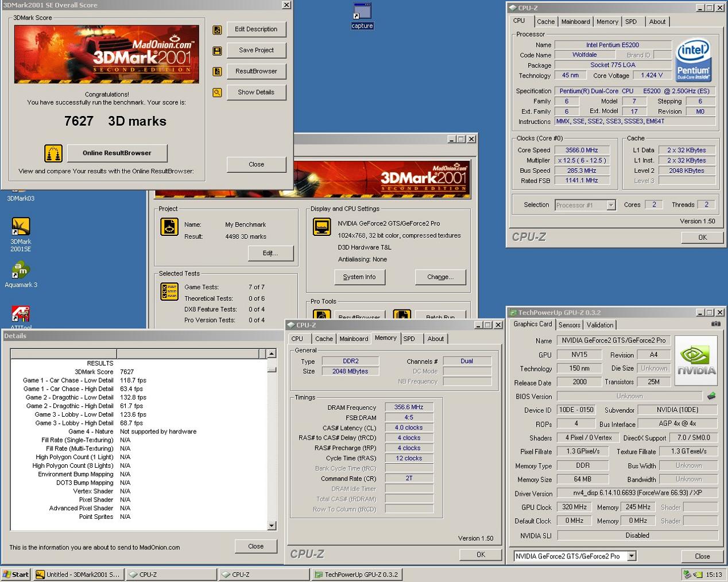Click the BIOS save icon in GPU-Z
The height and width of the screenshot is (582, 728).
point(711,396)
